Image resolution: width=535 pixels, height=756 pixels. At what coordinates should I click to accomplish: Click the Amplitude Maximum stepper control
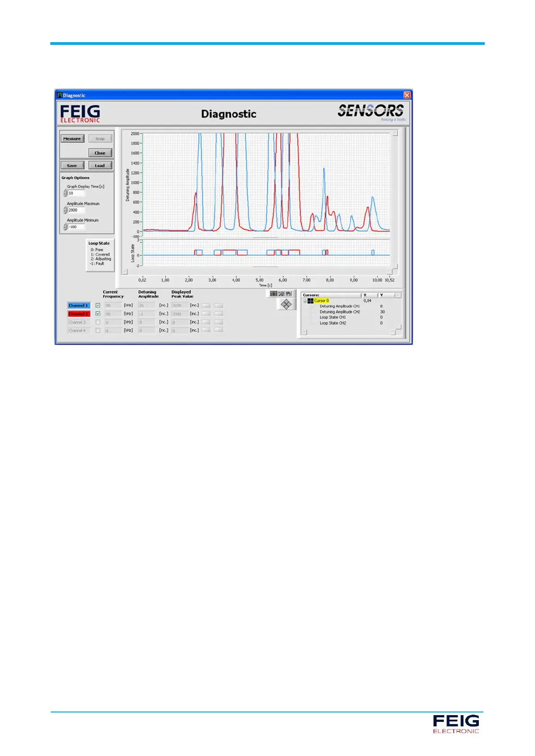(65, 210)
